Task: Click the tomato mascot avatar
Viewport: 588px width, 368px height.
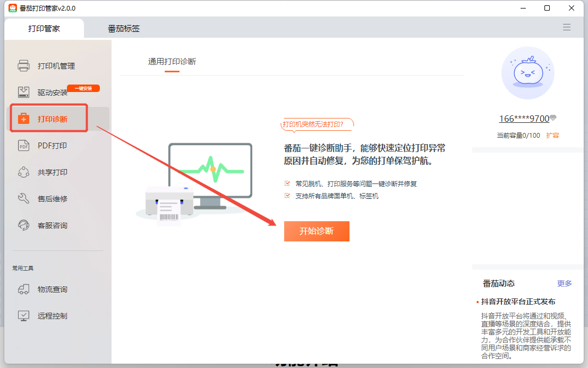Action: [x=527, y=73]
